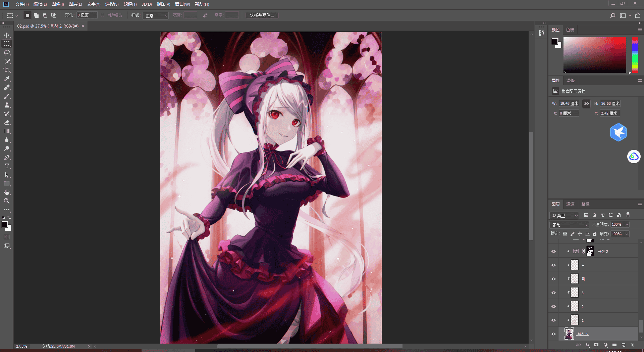Create a new layer group folder
Viewport: 644px width, 352px height.
click(614, 345)
